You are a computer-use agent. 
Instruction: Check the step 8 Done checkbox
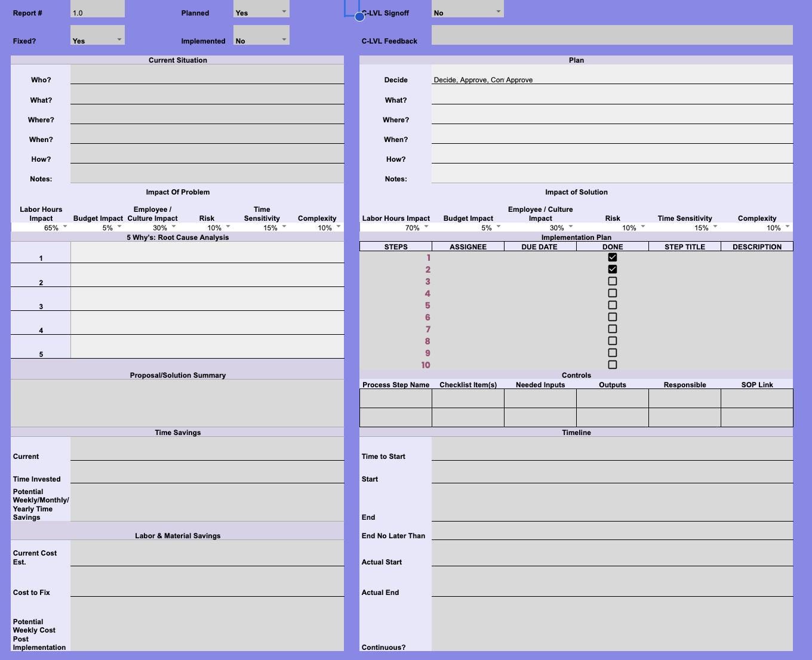612,341
